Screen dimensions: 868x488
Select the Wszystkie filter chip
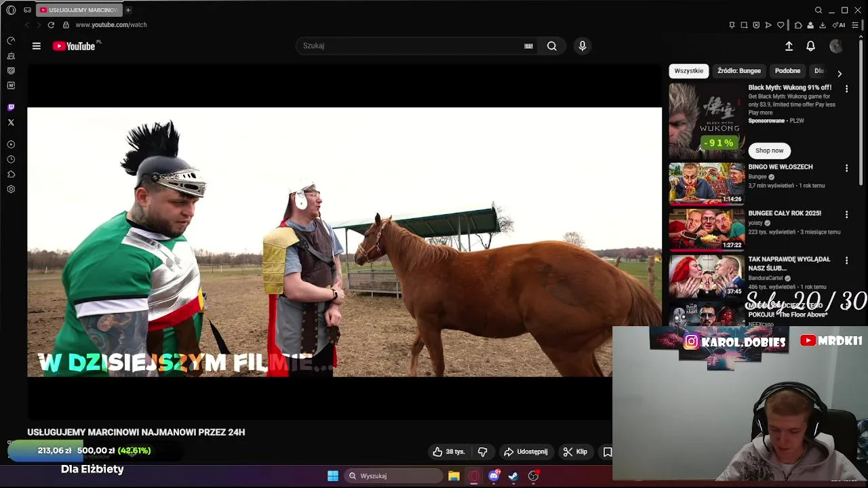(x=689, y=70)
